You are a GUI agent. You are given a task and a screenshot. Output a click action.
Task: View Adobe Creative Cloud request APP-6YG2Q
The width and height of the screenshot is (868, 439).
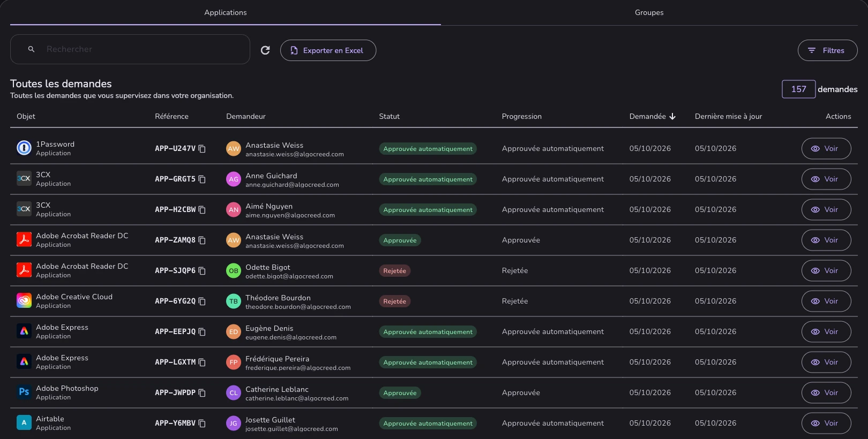click(x=826, y=301)
